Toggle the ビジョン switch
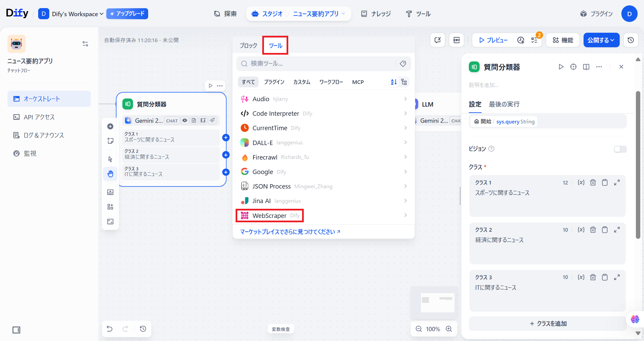 [x=620, y=149]
